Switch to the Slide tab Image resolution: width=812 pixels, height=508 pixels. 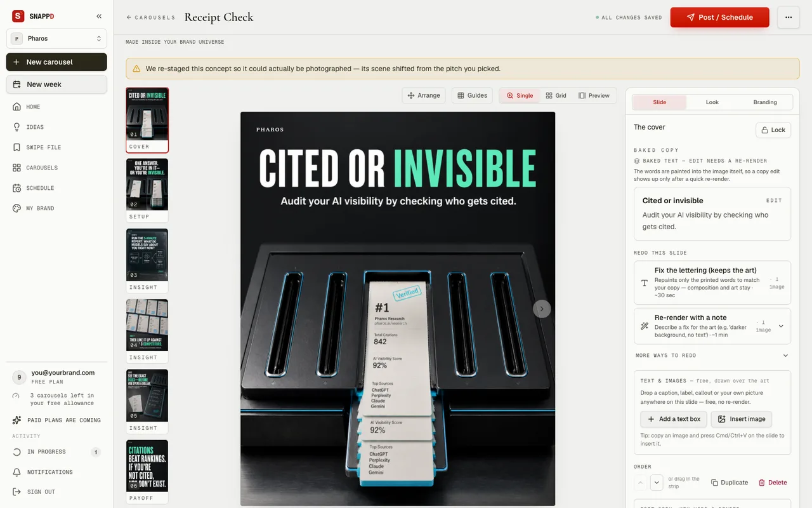660,102
